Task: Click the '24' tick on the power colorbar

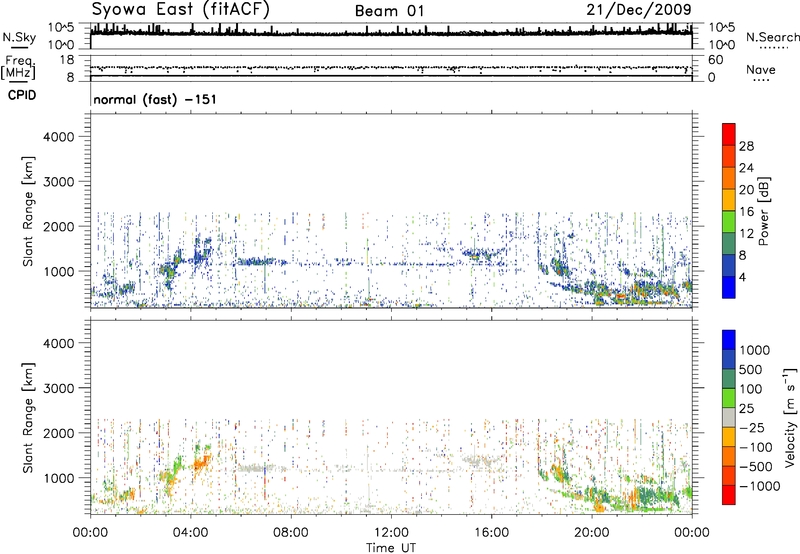Action: [746, 168]
